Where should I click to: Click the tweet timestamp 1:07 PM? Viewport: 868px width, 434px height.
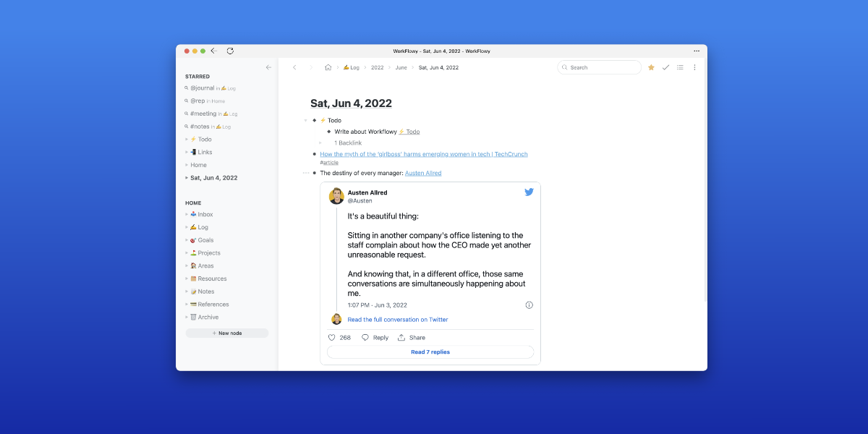pos(378,305)
